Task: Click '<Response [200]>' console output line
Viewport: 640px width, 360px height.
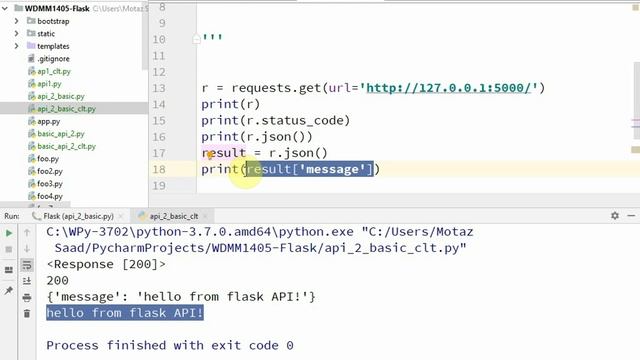Action: tap(106, 264)
